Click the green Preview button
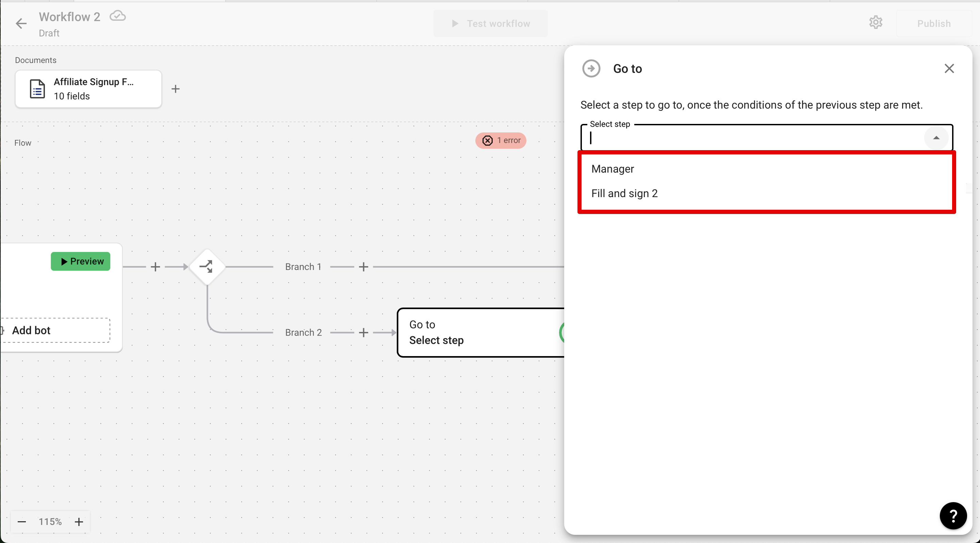Screen dimensions: 980x543 click(x=81, y=261)
